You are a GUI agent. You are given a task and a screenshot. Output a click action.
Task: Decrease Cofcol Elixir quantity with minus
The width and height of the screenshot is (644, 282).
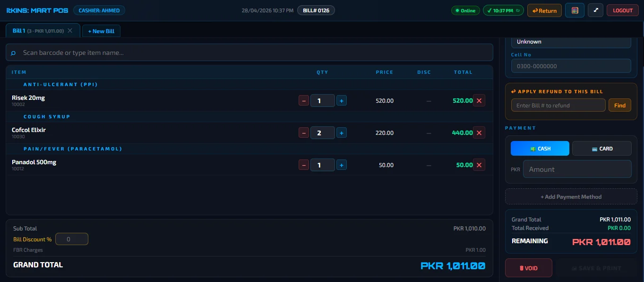pos(304,133)
